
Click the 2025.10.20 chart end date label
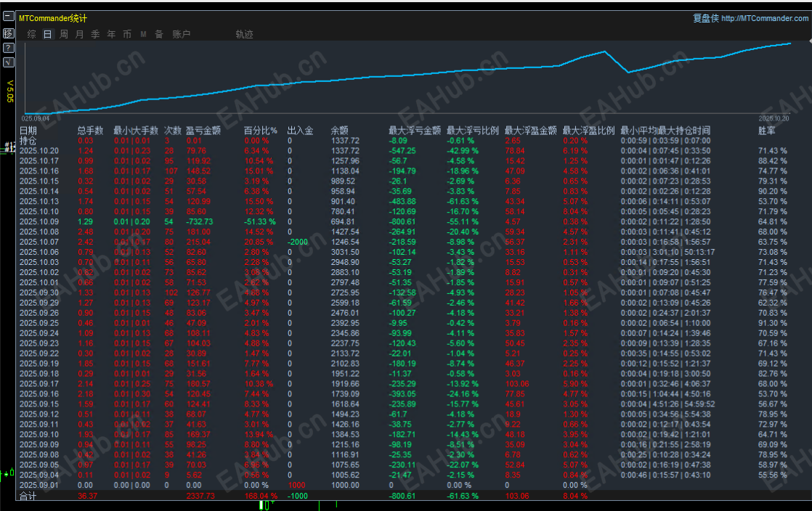tap(774, 118)
